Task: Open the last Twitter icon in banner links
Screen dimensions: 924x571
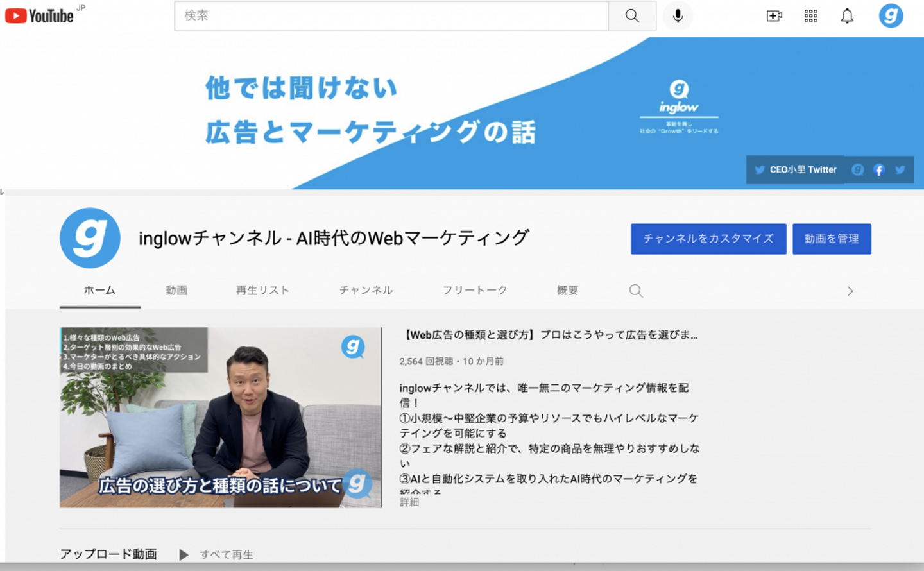Action: pos(900,170)
